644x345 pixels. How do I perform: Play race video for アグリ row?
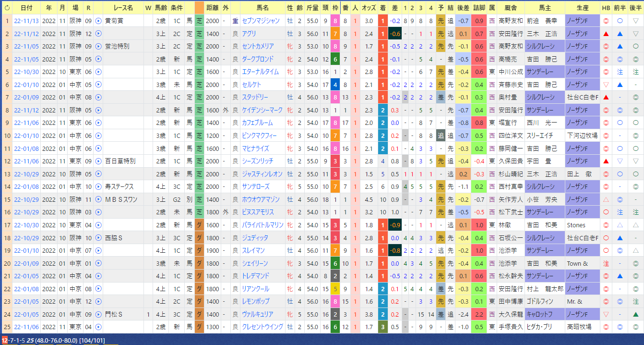(x=98, y=34)
